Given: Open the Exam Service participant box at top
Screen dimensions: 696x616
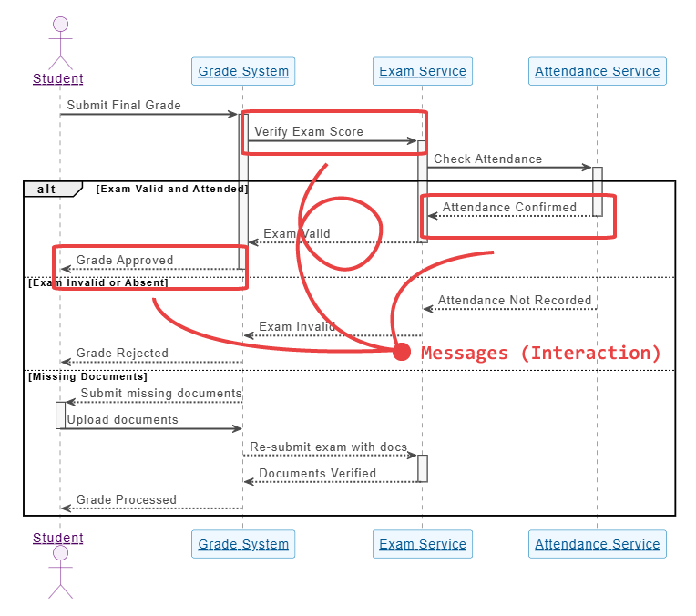Looking at the screenshot, I should (422, 71).
